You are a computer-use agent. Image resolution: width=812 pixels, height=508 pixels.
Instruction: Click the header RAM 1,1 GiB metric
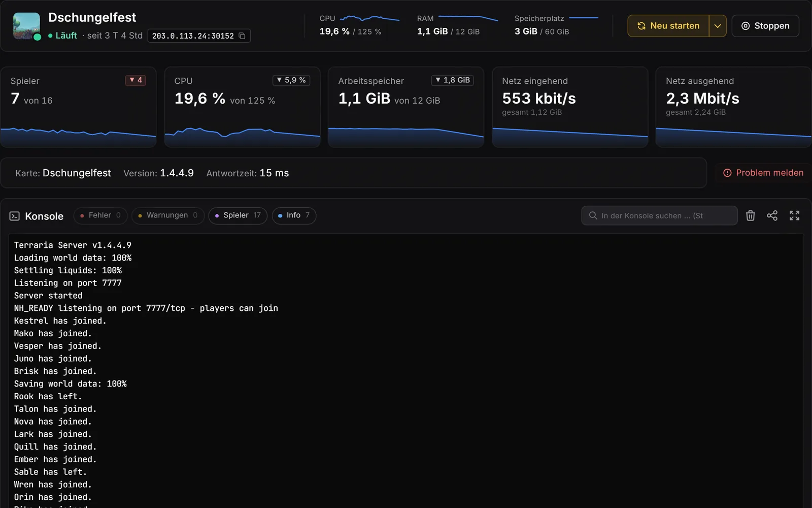coord(457,25)
